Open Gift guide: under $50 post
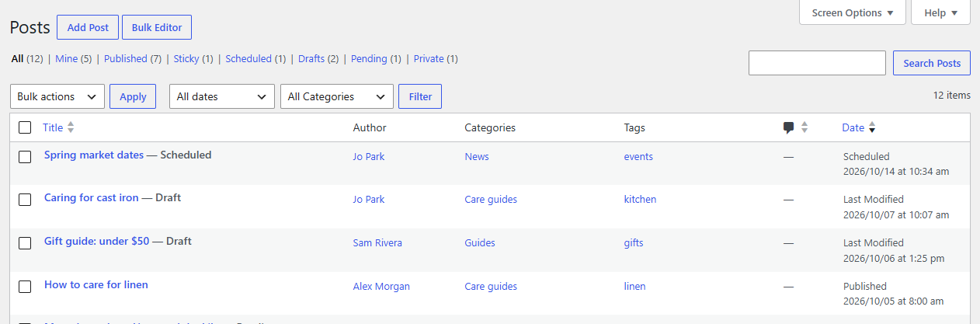The width and height of the screenshot is (980, 324). click(x=96, y=241)
